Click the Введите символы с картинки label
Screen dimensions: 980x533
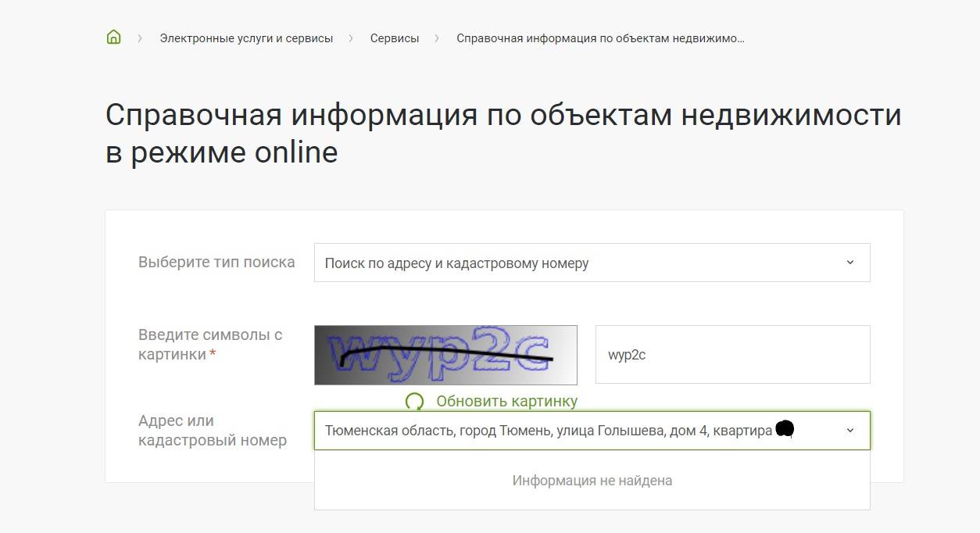pos(209,345)
